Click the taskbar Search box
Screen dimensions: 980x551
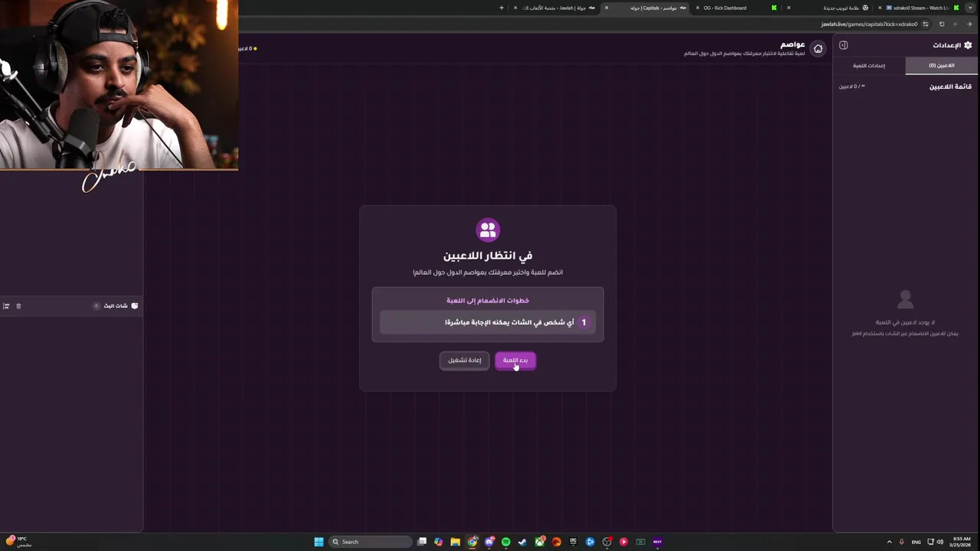point(371,542)
